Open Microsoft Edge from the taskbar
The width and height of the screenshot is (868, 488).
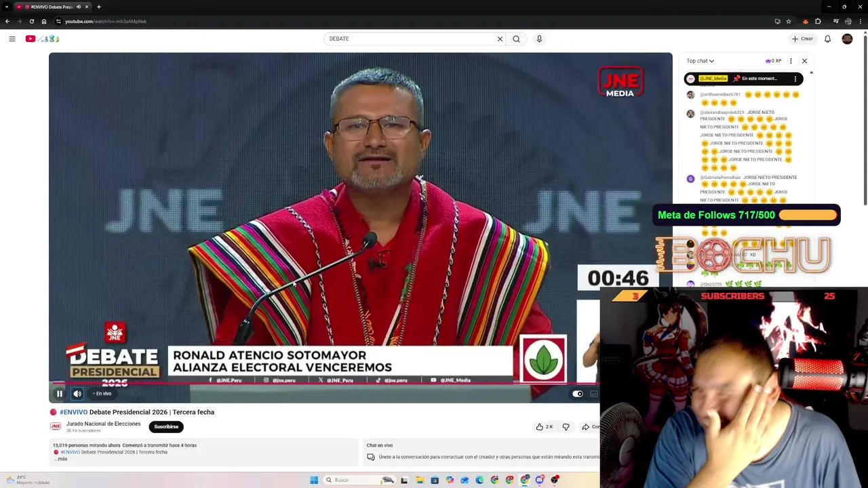pos(479,480)
